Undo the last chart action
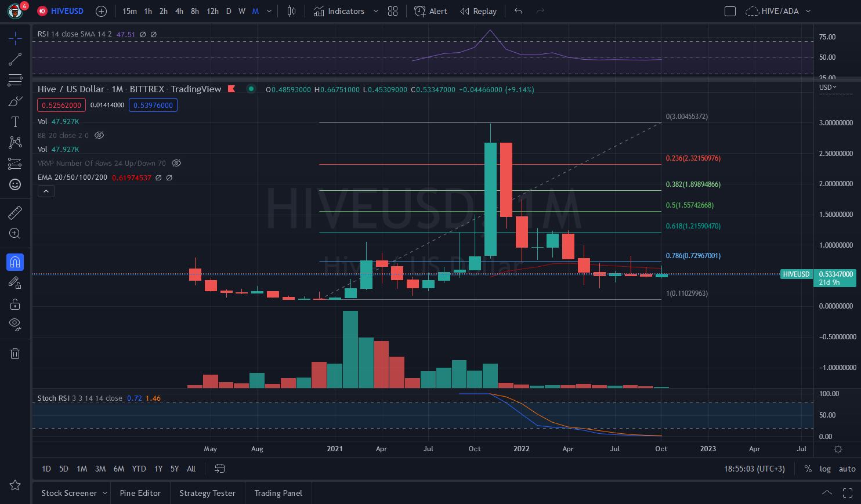The height and width of the screenshot is (504, 861). tap(519, 11)
